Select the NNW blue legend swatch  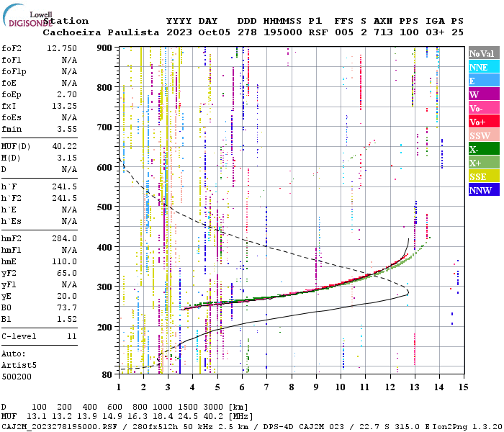coord(484,190)
